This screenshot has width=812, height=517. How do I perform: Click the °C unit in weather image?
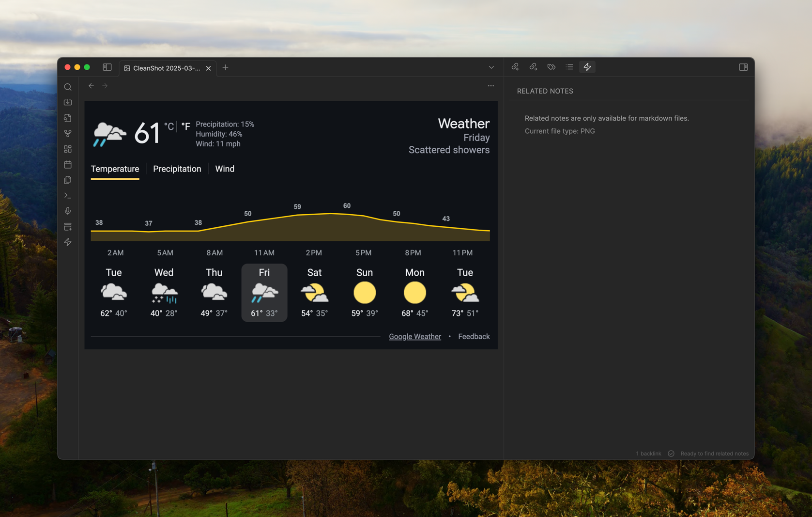click(169, 126)
